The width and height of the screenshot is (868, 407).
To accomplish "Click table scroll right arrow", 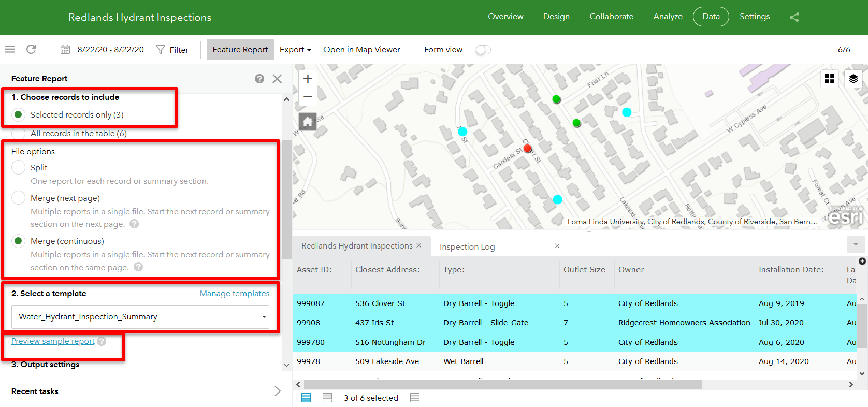I will 851,385.
